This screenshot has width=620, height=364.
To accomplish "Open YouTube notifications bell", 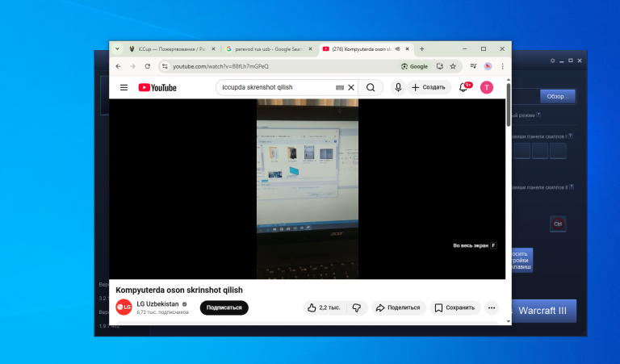I will (463, 87).
